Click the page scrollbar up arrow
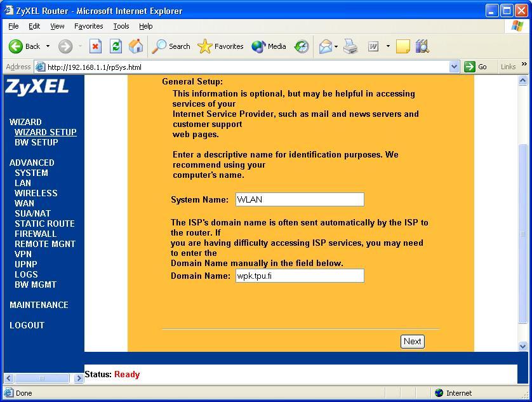Viewport: 532px width, 402px height. point(523,81)
